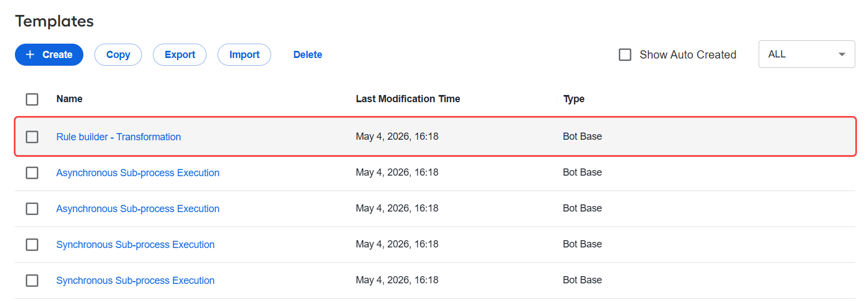Copy the selected template
868x301 pixels.
(x=118, y=55)
